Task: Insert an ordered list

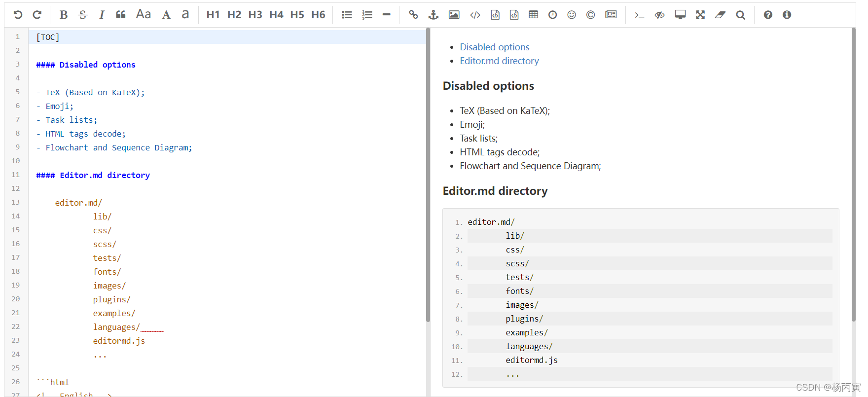Action: click(x=367, y=15)
